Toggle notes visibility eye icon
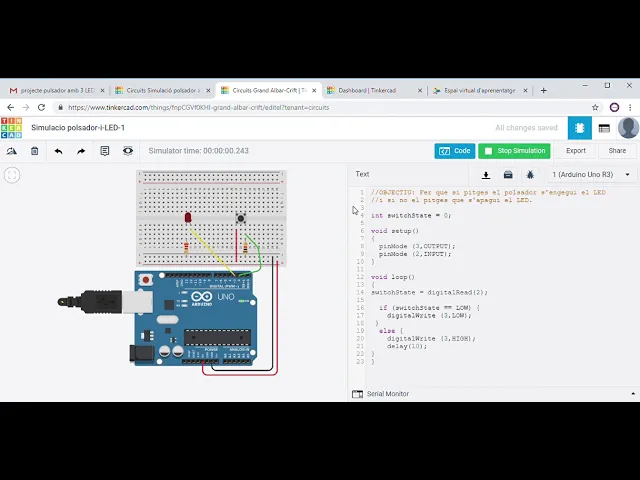Viewport: 640px width, 480px height. pyautogui.click(x=128, y=151)
